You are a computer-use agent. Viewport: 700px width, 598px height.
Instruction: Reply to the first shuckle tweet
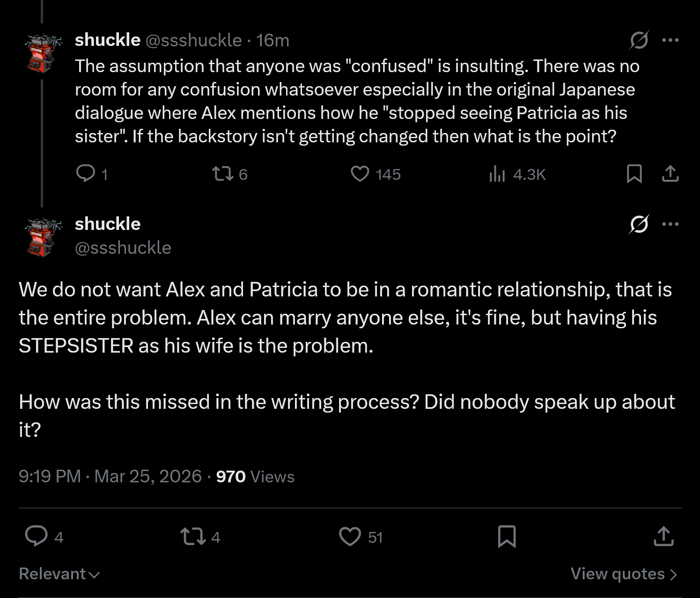pos(85,174)
